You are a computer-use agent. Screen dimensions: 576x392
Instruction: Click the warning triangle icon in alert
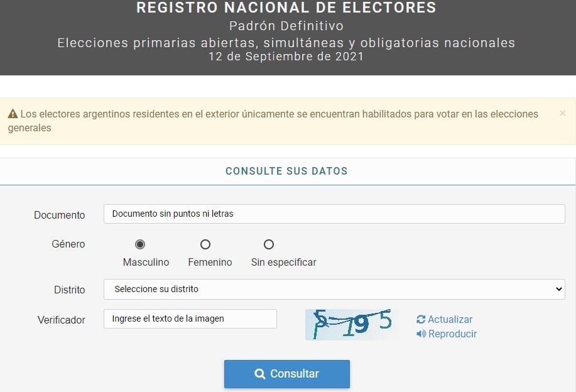coord(13,114)
